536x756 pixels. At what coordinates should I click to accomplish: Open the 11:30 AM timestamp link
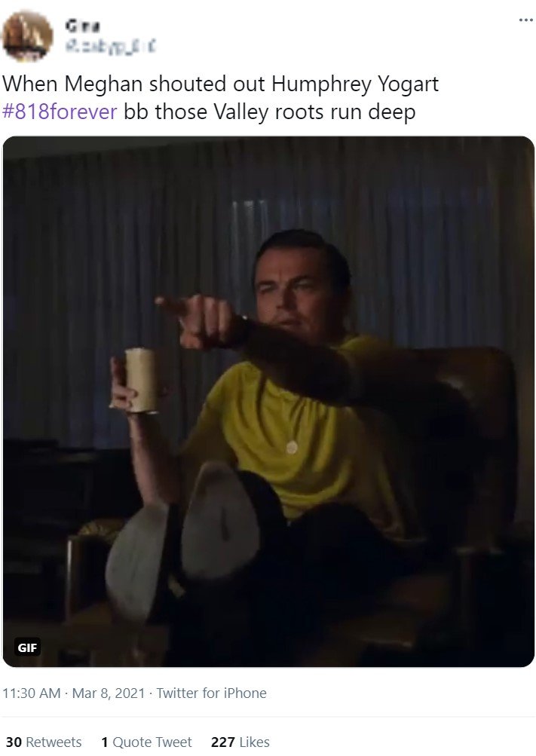point(32,693)
